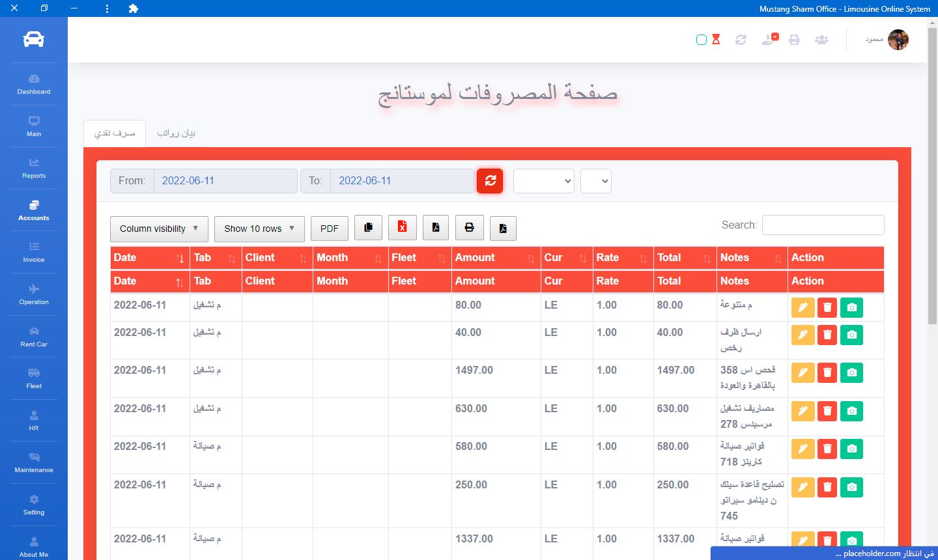
Task: Delete the 1497.00 expense row via trash icon
Action: tap(827, 372)
